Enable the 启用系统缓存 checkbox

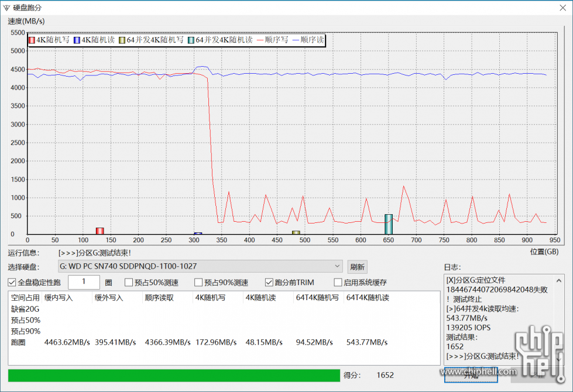(338, 283)
